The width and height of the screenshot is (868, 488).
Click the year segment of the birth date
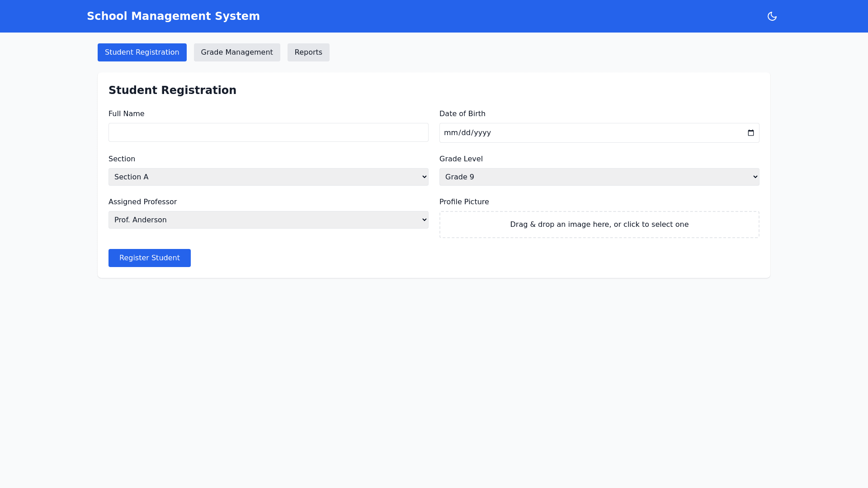coord(482,133)
